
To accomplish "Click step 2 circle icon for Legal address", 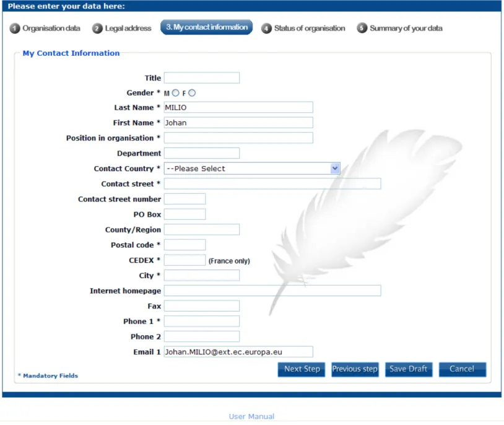I will click(97, 28).
